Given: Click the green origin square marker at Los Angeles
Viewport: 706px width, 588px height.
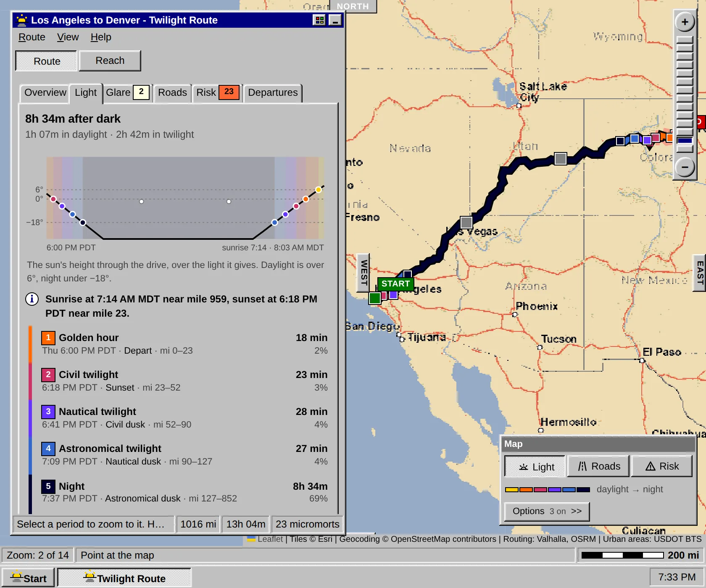Looking at the screenshot, I should click(375, 298).
